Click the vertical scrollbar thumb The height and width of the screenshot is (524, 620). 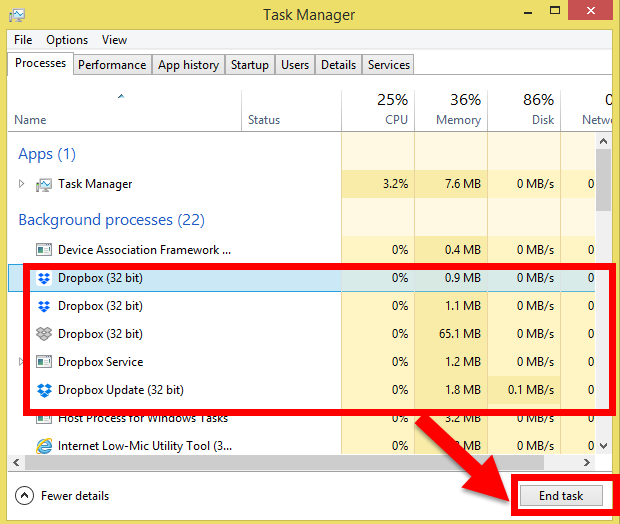pos(603,180)
